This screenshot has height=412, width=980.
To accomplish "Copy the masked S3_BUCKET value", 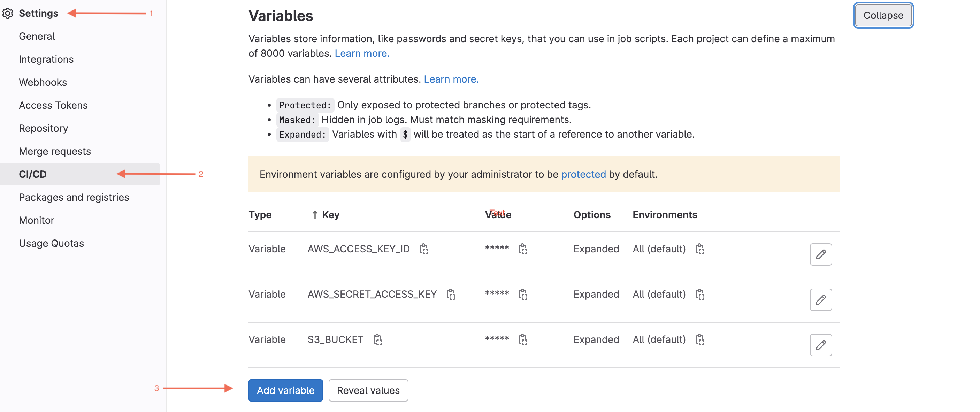I will [x=524, y=339].
